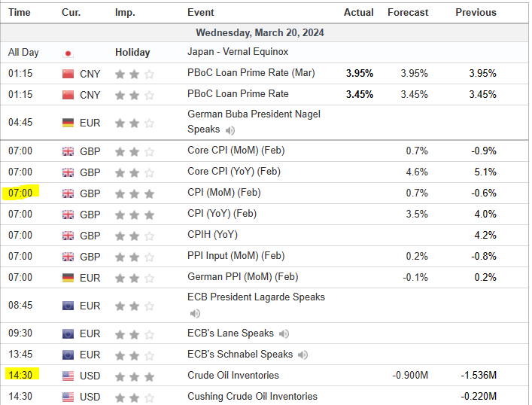
Task: Sort by the Time column header
Action: pyautogui.click(x=20, y=13)
